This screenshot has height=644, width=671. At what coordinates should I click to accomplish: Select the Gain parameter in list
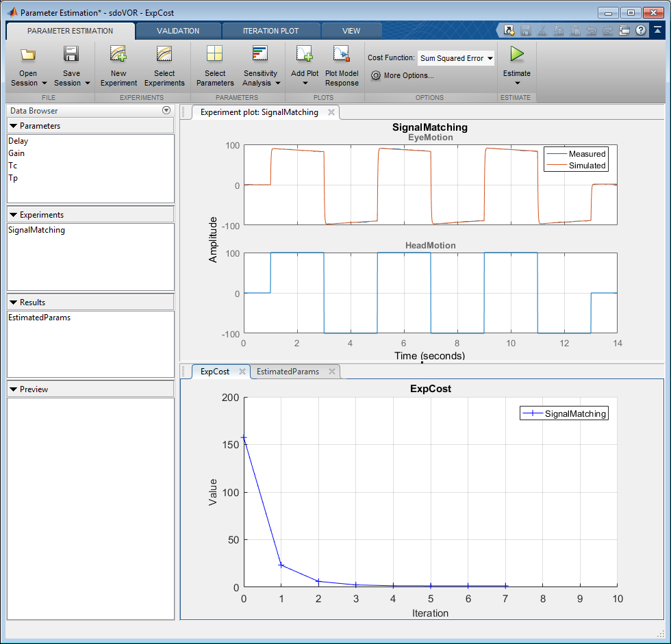[16, 153]
